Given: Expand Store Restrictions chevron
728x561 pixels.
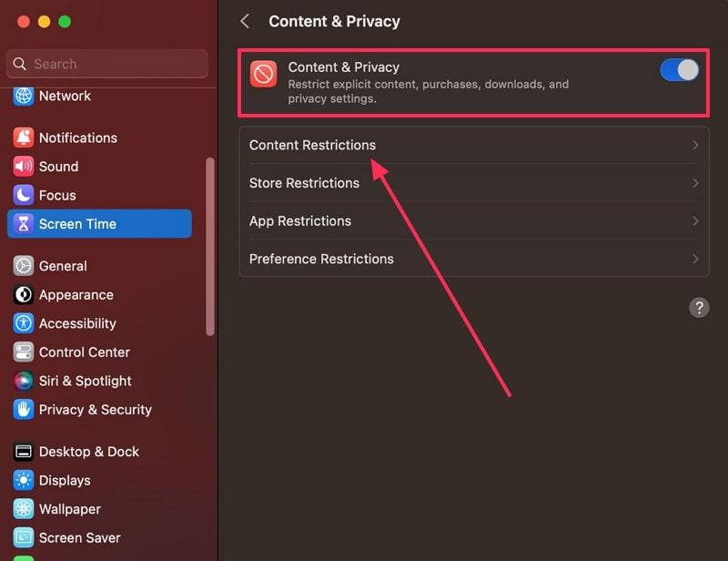Looking at the screenshot, I should (695, 183).
